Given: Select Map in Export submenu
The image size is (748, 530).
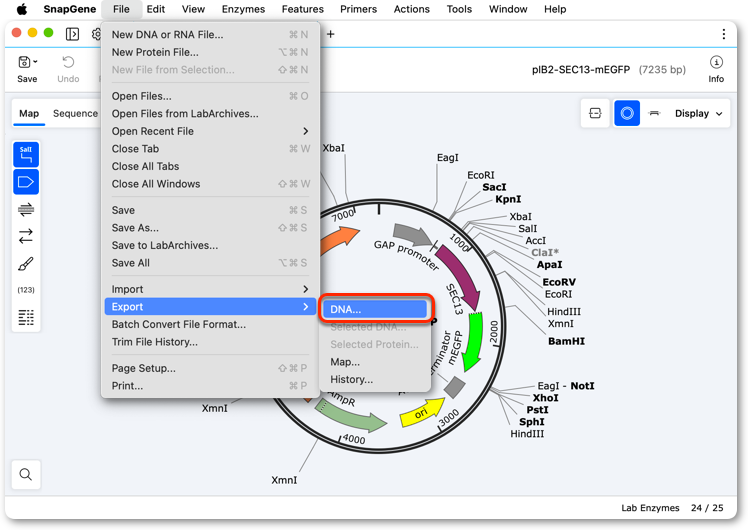Looking at the screenshot, I should (375, 362).
